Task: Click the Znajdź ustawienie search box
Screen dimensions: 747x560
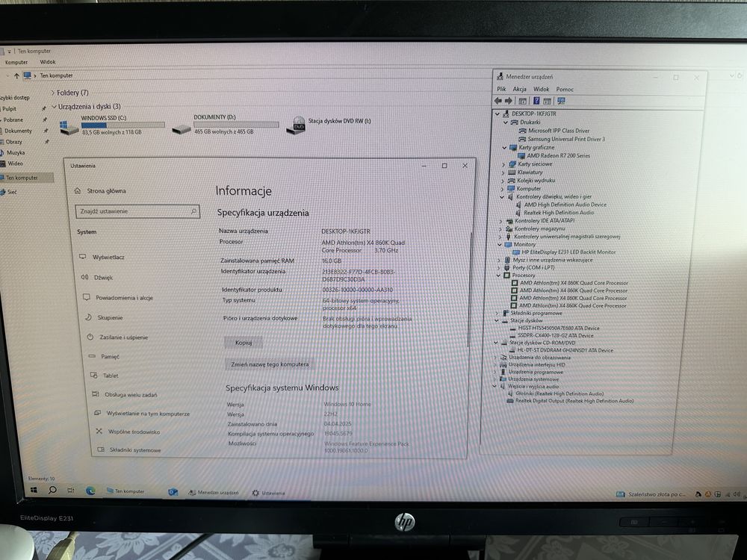Action: click(137, 211)
